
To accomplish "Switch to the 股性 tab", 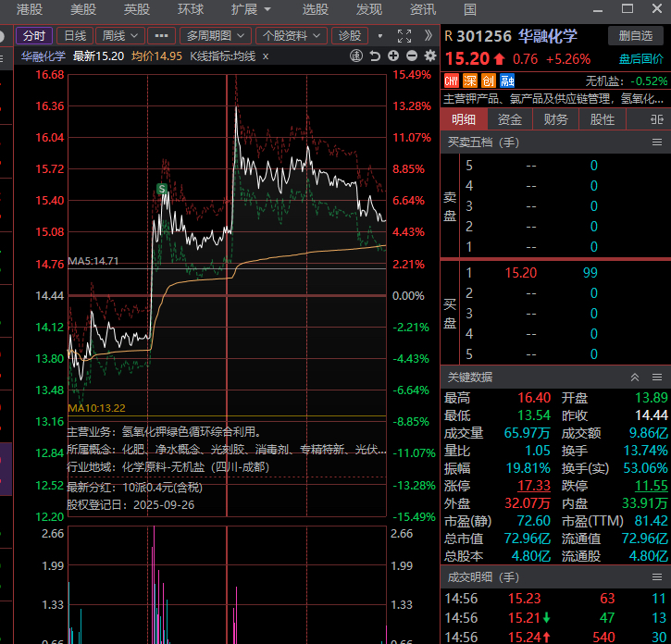I will click(603, 119).
